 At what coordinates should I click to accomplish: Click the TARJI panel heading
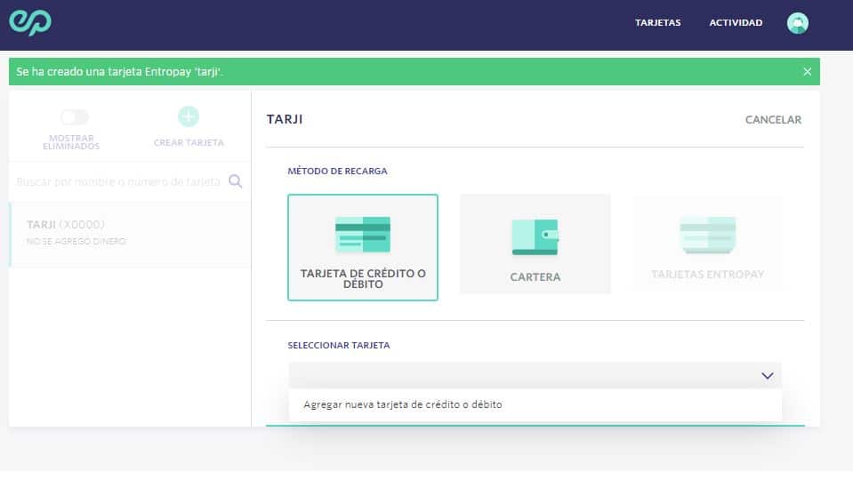tap(285, 119)
